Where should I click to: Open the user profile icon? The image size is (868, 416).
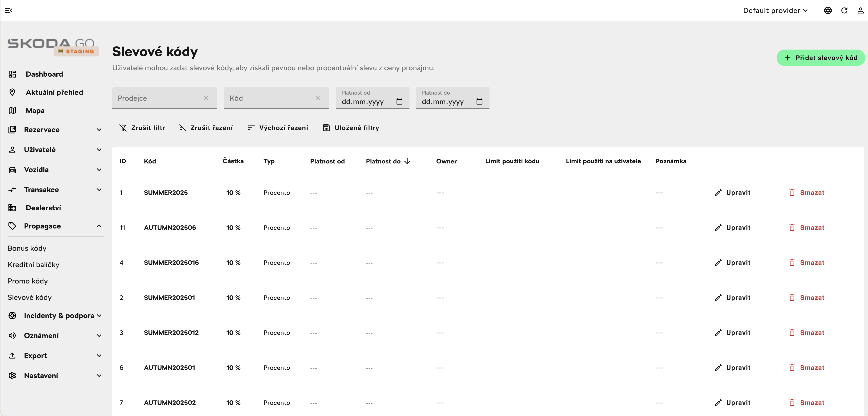point(860,10)
